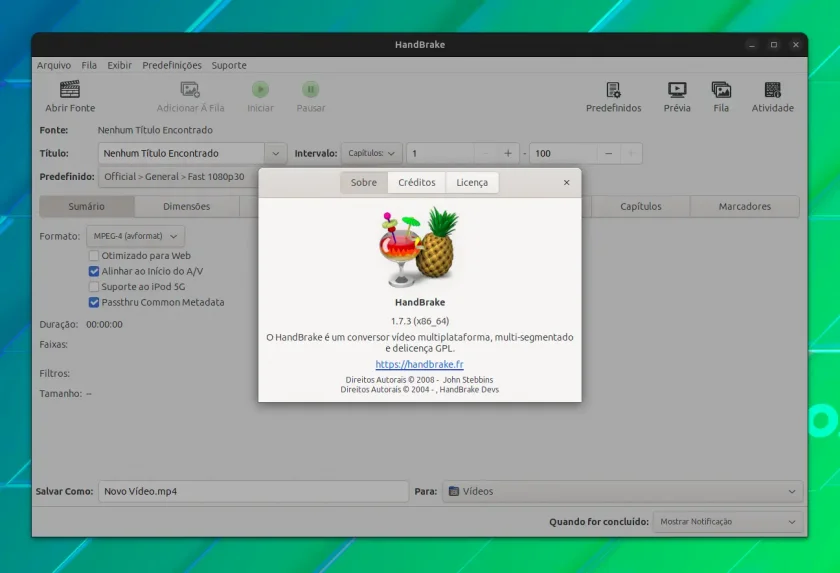840x573 pixels.
Task: Enable Otimizado para Web checkbox
Action: click(94, 255)
